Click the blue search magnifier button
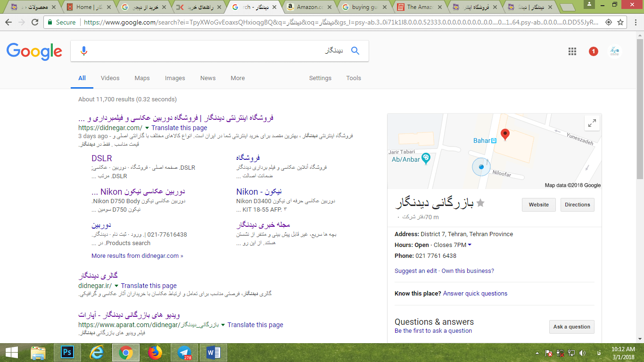 pyautogui.click(x=355, y=51)
